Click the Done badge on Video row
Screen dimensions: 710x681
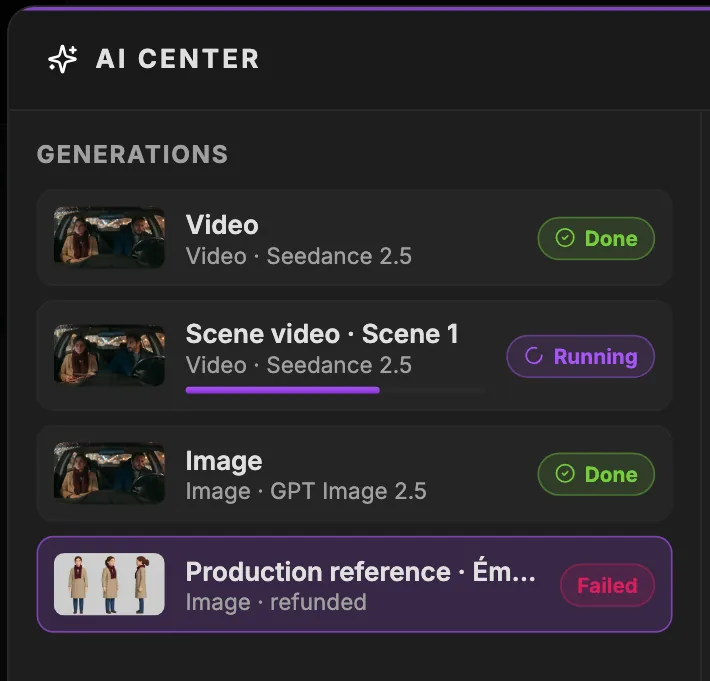(x=596, y=238)
